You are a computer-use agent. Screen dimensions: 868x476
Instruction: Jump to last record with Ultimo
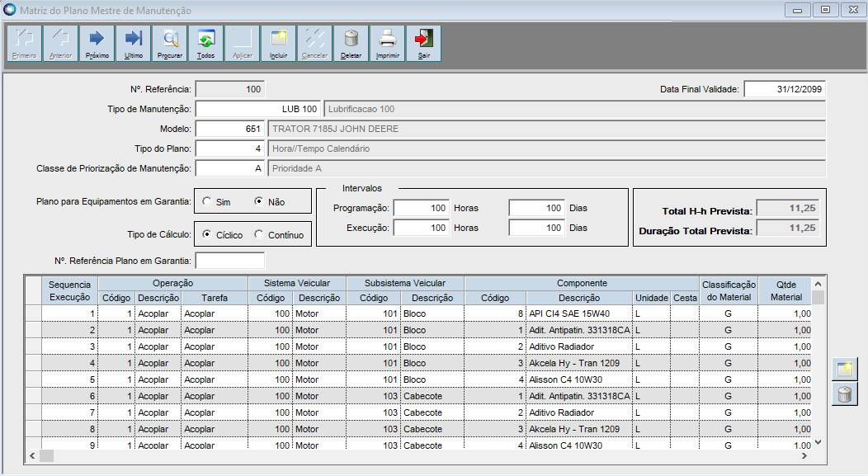[x=134, y=43]
